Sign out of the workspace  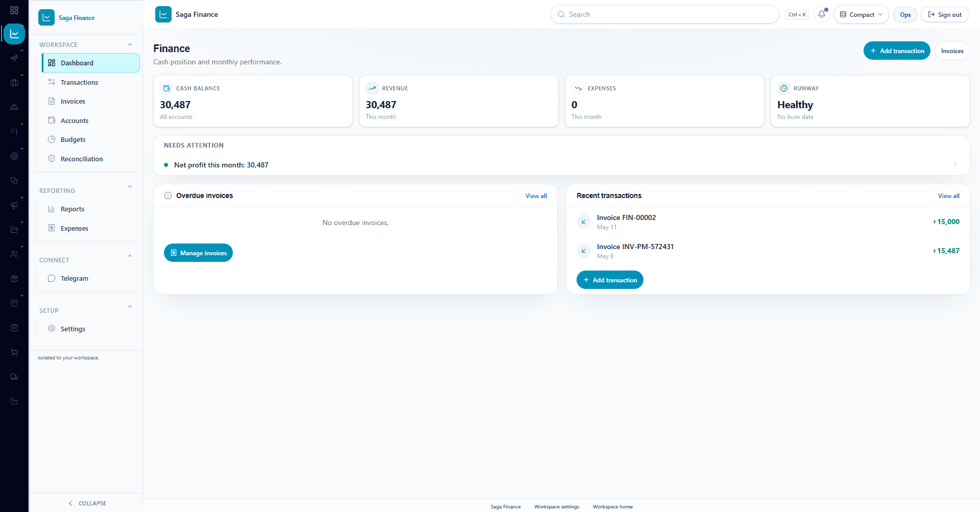(945, 14)
